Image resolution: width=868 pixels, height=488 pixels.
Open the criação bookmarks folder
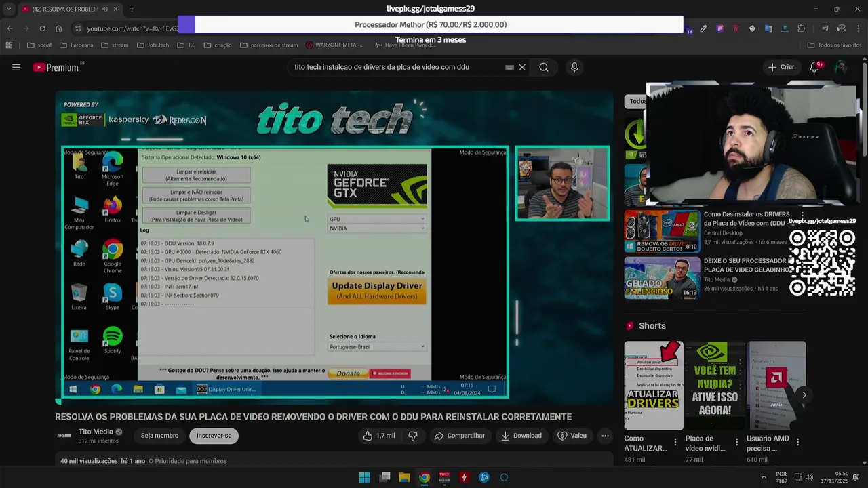click(x=217, y=45)
